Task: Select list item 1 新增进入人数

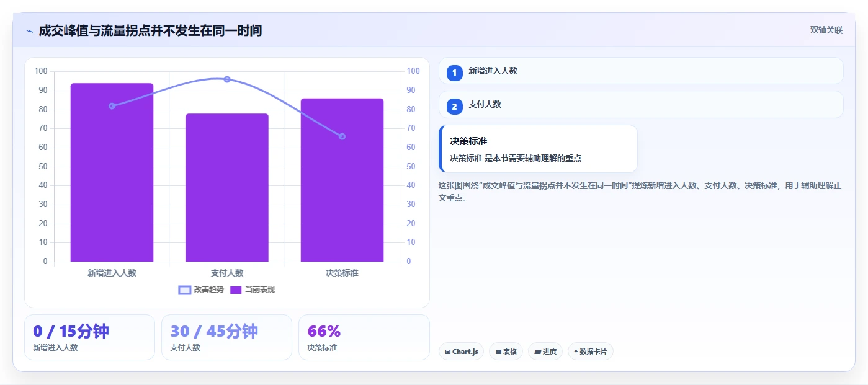Action: click(x=641, y=71)
